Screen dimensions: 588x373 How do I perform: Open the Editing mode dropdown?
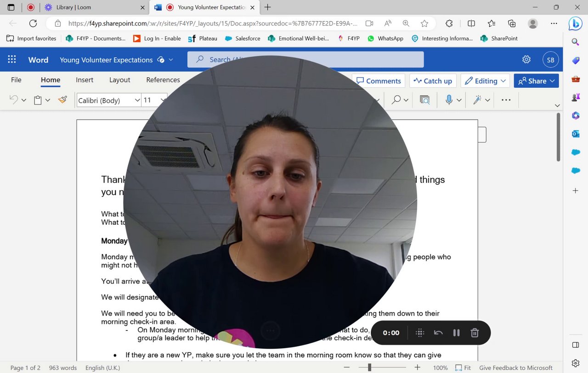click(485, 81)
